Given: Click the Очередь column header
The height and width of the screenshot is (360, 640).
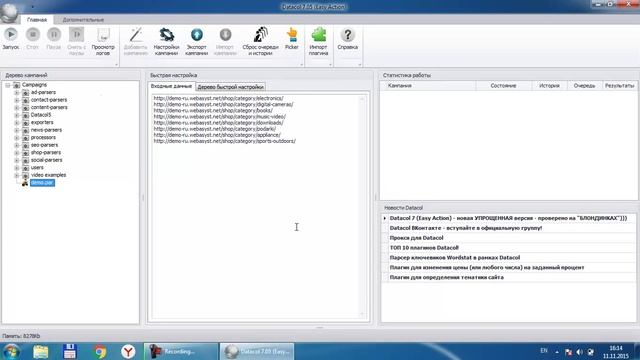Looking at the screenshot, I should 584,86.
